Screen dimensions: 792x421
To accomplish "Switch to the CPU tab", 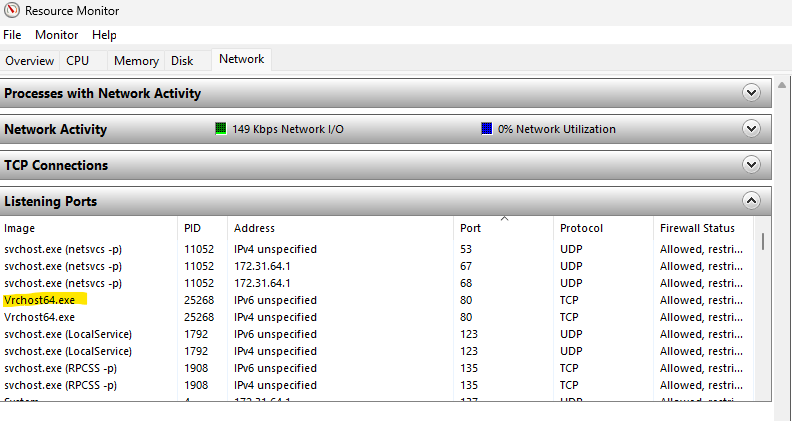I will pos(78,61).
